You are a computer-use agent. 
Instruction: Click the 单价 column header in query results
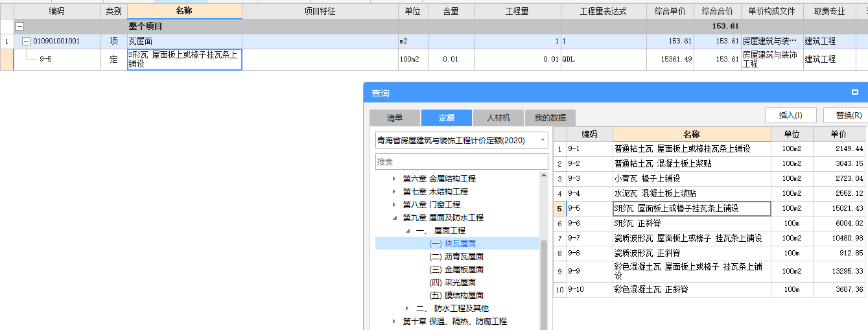click(838, 134)
